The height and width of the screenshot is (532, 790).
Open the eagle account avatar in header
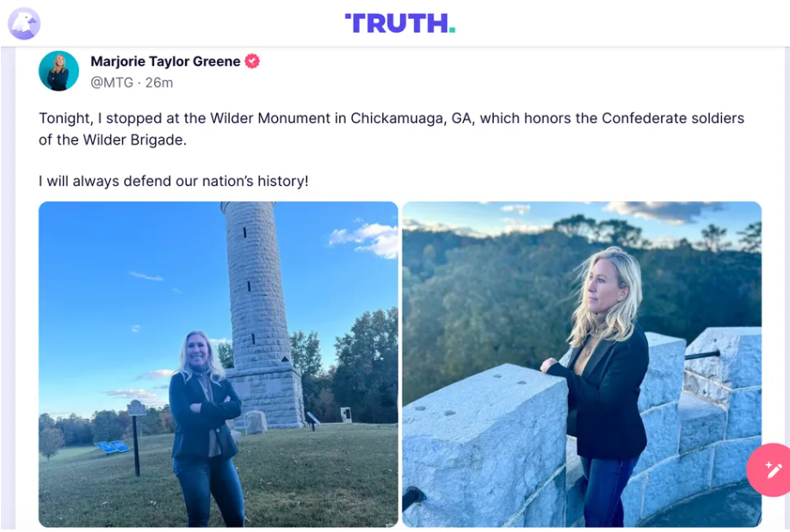(24, 24)
